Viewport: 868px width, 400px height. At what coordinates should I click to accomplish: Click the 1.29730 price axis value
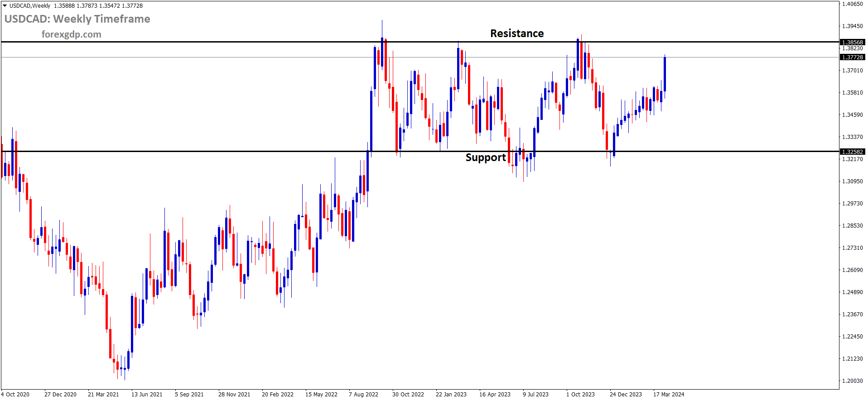(853, 203)
